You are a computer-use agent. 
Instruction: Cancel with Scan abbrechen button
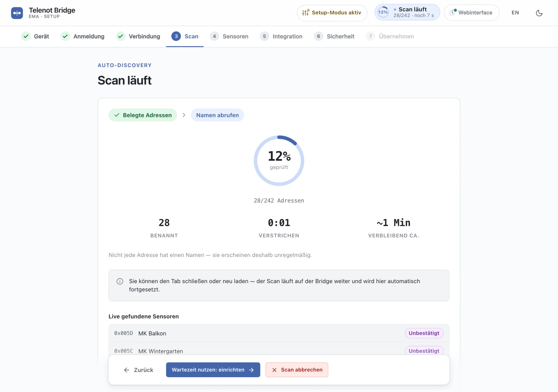point(297,370)
